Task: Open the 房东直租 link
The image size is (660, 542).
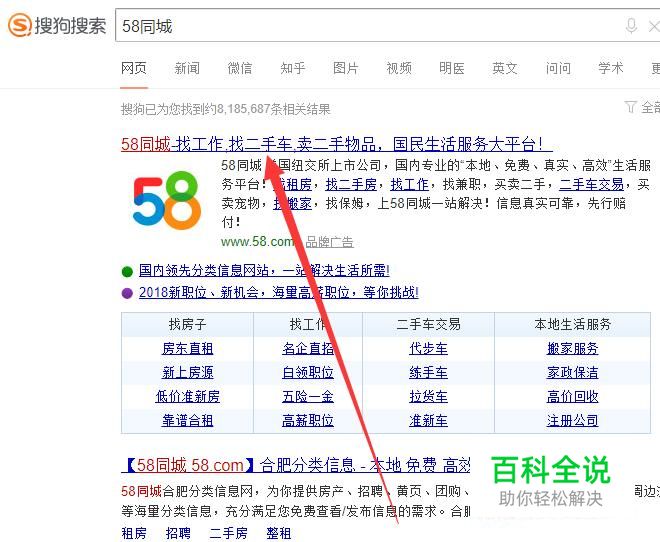Action: (187, 348)
